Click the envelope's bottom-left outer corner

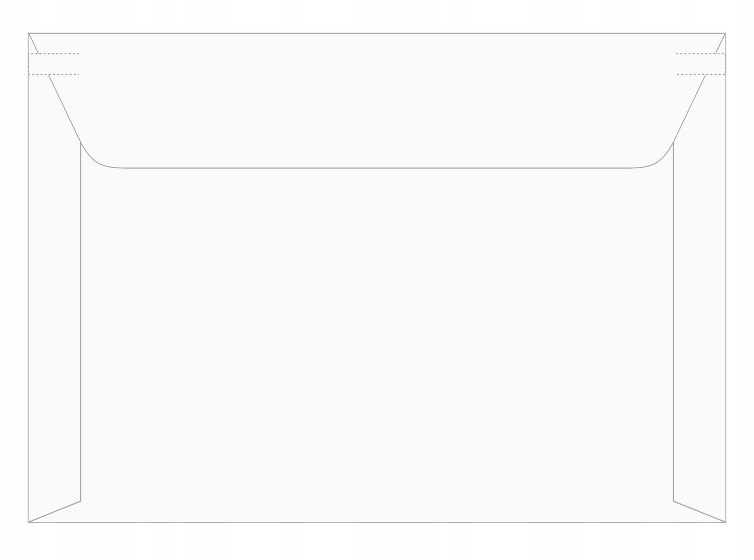coord(29,522)
